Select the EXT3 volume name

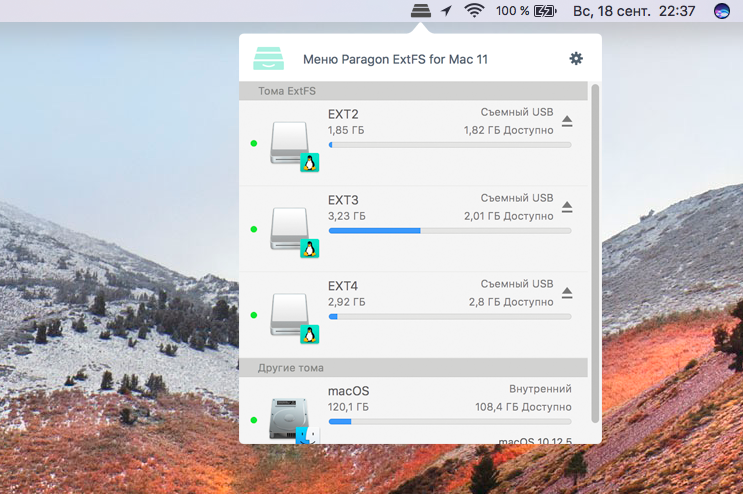coord(343,200)
